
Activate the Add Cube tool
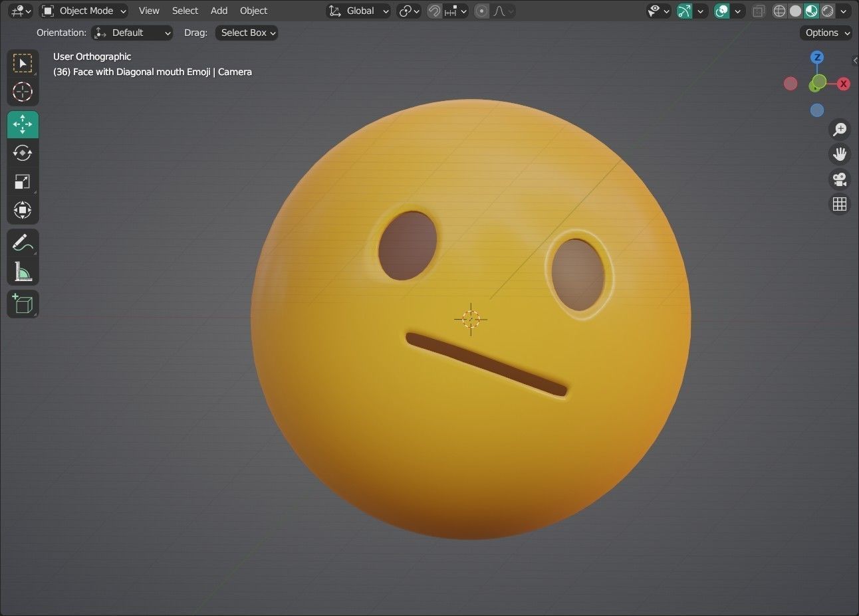pos(23,304)
